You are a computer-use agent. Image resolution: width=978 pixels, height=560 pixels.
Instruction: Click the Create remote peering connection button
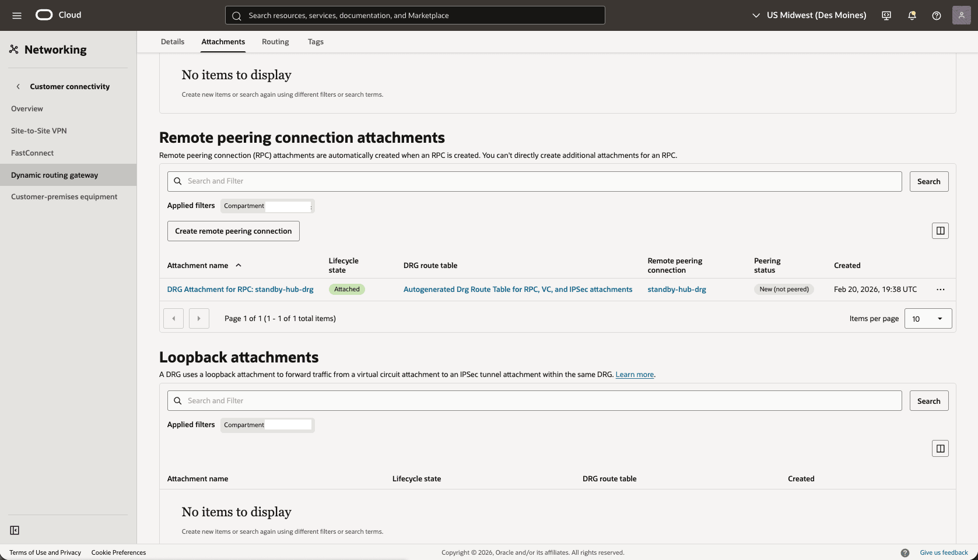[x=233, y=231]
